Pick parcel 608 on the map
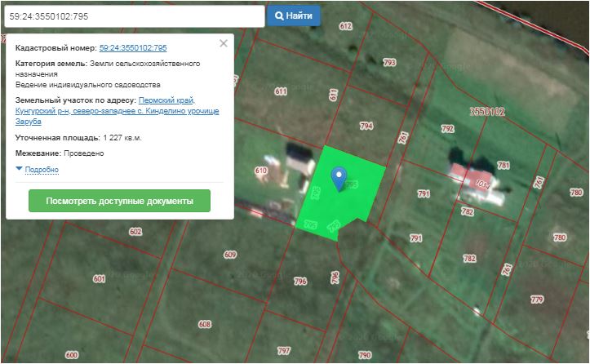The height and width of the screenshot is (364, 590). point(204,324)
